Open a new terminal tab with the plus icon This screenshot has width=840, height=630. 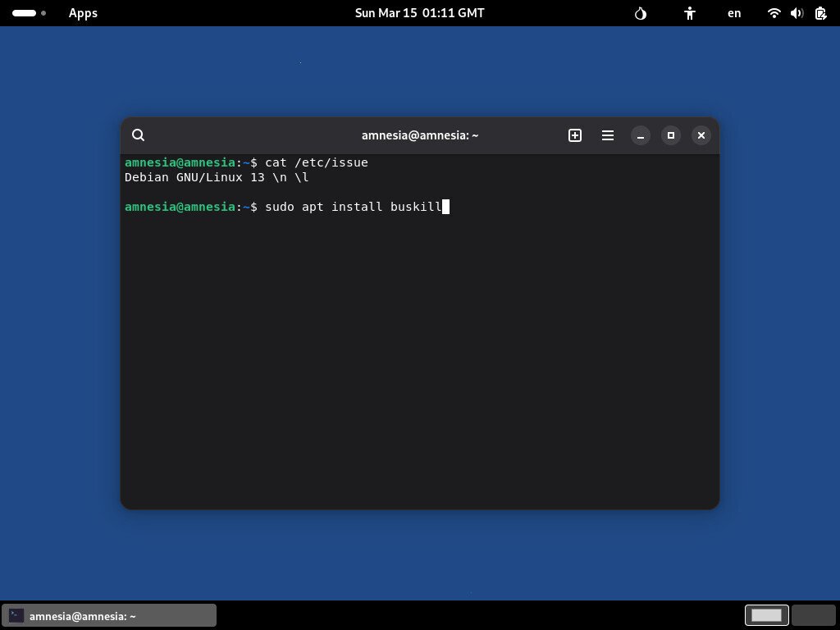pos(574,135)
